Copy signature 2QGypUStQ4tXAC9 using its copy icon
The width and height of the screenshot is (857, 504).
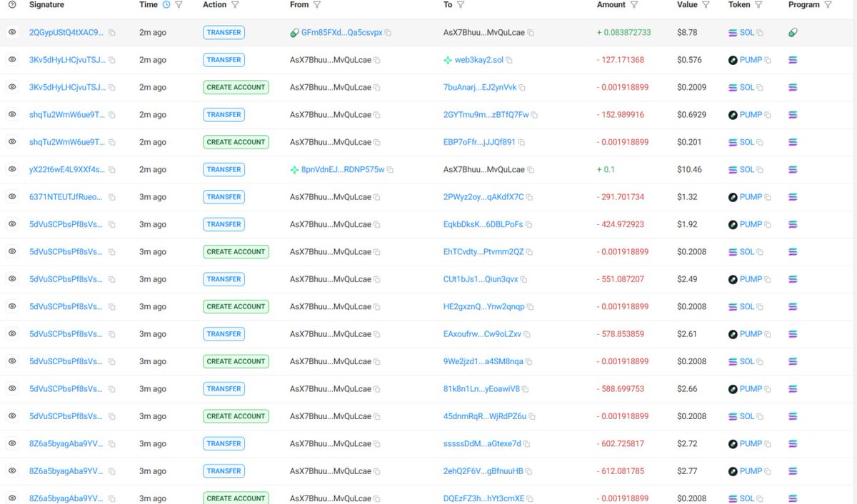pyautogui.click(x=112, y=33)
